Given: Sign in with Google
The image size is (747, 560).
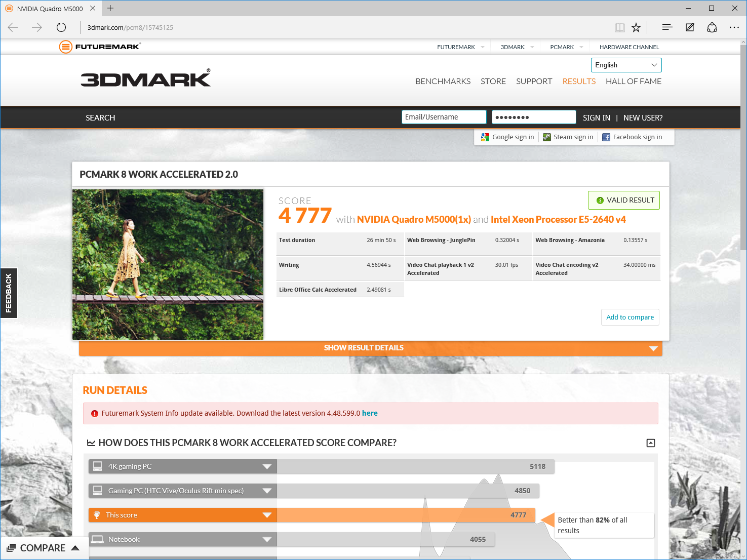Looking at the screenshot, I should 507,137.
